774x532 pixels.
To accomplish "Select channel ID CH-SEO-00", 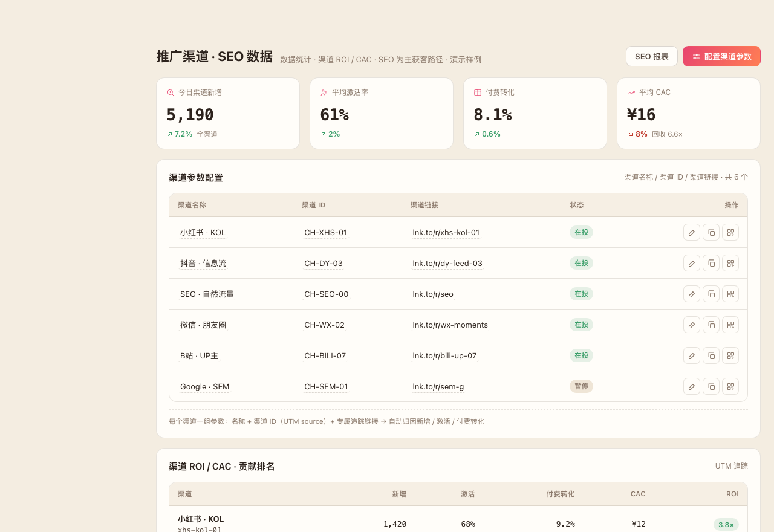I will coord(327,294).
